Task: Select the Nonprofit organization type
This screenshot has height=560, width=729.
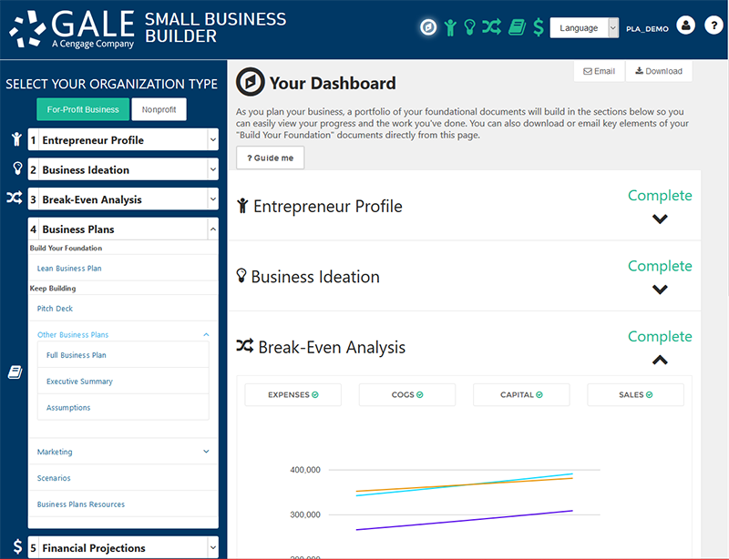Action: [x=159, y=109]
